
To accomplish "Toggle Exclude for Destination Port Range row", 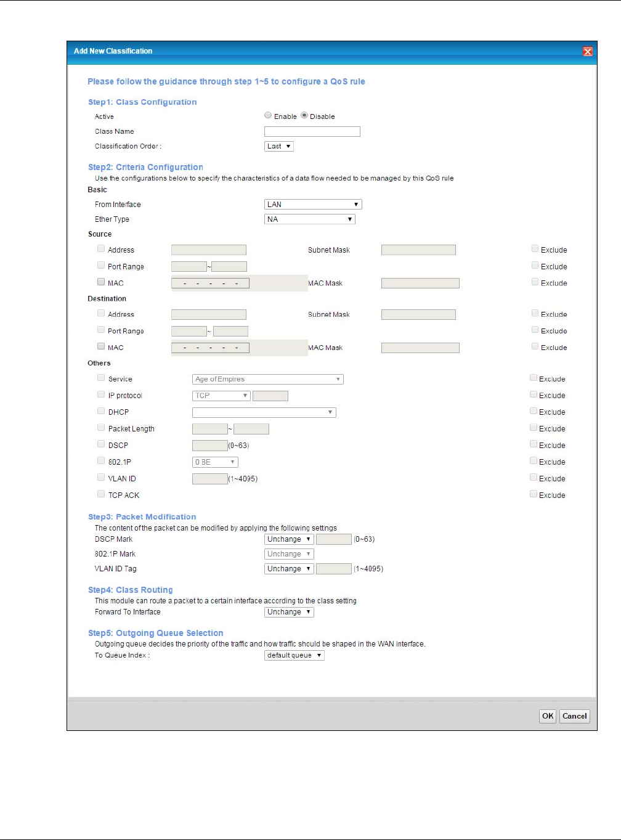I will pos(535,330).
